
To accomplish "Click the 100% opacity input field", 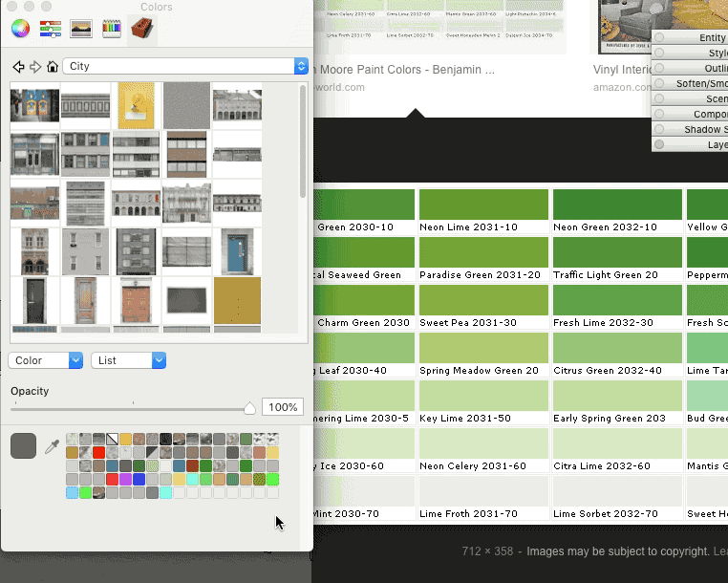I will coord(283,407).
